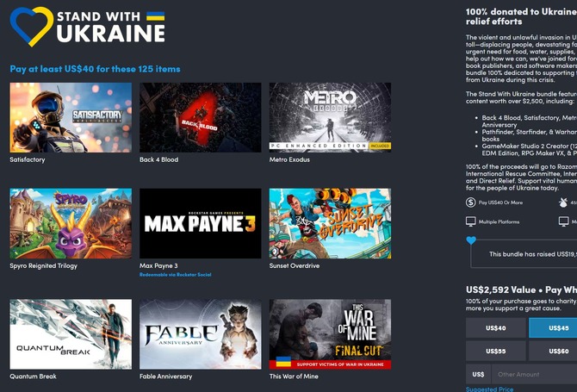Viewport: 577px width, 392px height.
Task: Click the dollar sign Pay US$40 icon
Action: (471, 202)
